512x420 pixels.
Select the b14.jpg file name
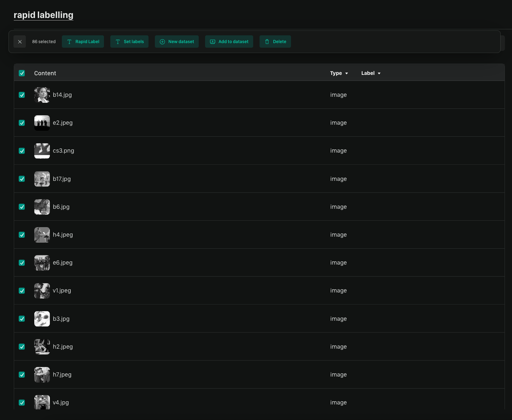tap(62, 95)
